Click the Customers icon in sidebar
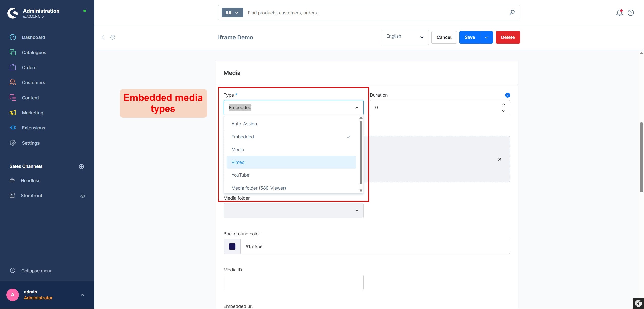The image size is (644, 309). click(x=13, y=82)
